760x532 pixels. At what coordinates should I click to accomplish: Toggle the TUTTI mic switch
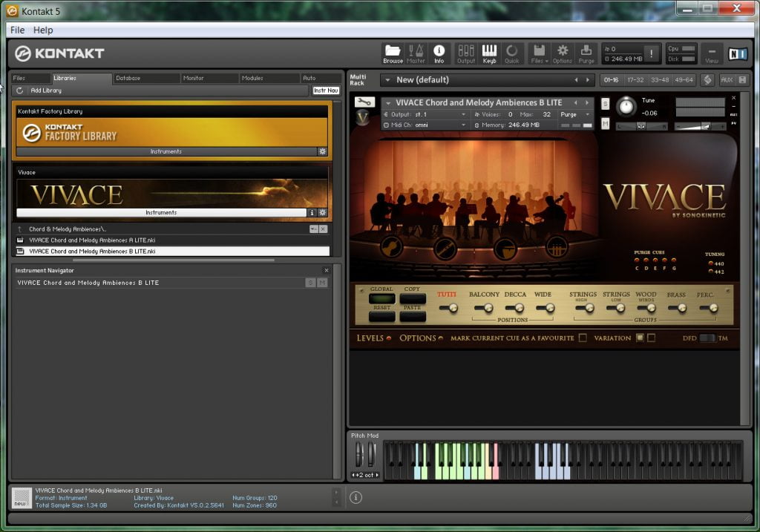pos(448,308)
